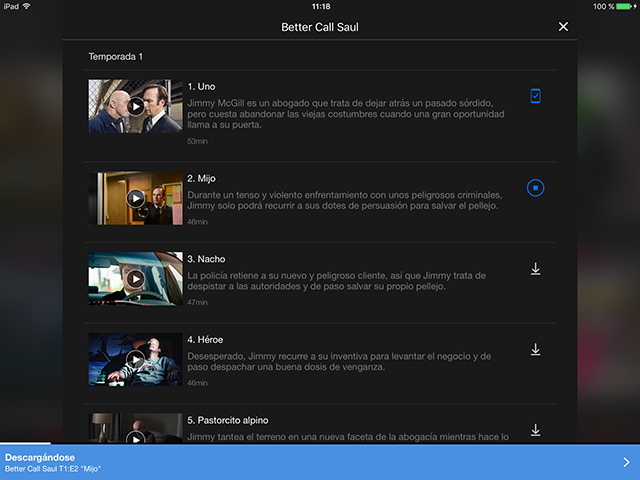The width and height of the screenshot is (640, 480).
Task: Play episode 3 Nacho from thumbnail
Action: 136,279
